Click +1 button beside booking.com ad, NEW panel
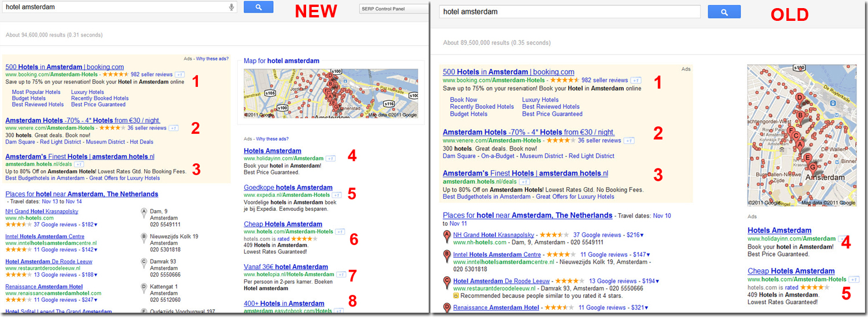This screenshot has height=318, width=868. (x=179, y=75)
